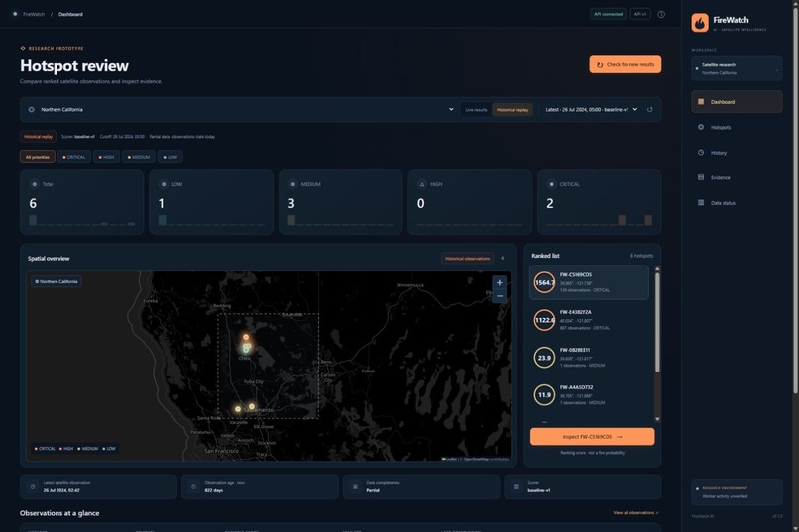Click the icon on the Total stat card
Image resolution: width=799 pixels, height=532 pixels.
(x=34, y=184)
